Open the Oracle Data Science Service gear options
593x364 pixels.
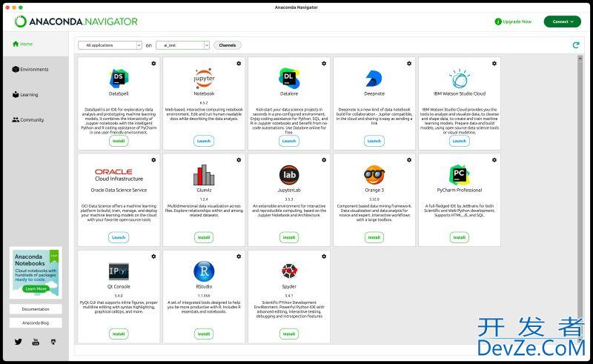153,160
